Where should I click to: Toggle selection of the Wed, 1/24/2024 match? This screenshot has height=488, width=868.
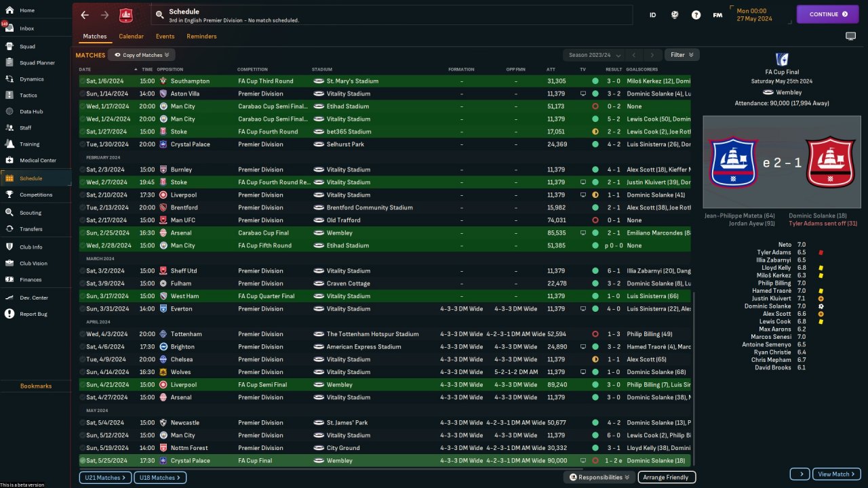point(83,119)
